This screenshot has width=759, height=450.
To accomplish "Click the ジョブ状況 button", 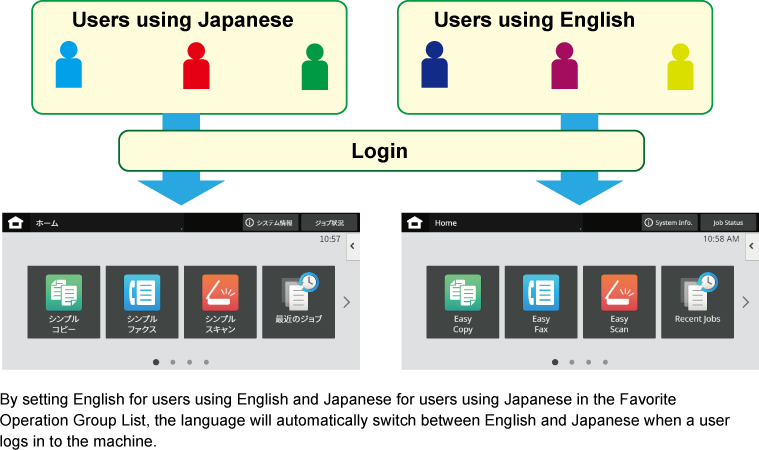I will coord(328,223).
